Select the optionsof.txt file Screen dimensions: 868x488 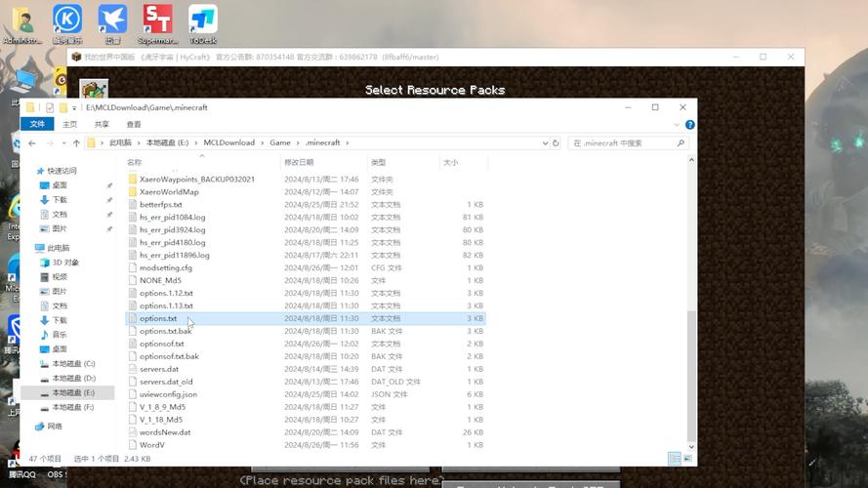162,344
